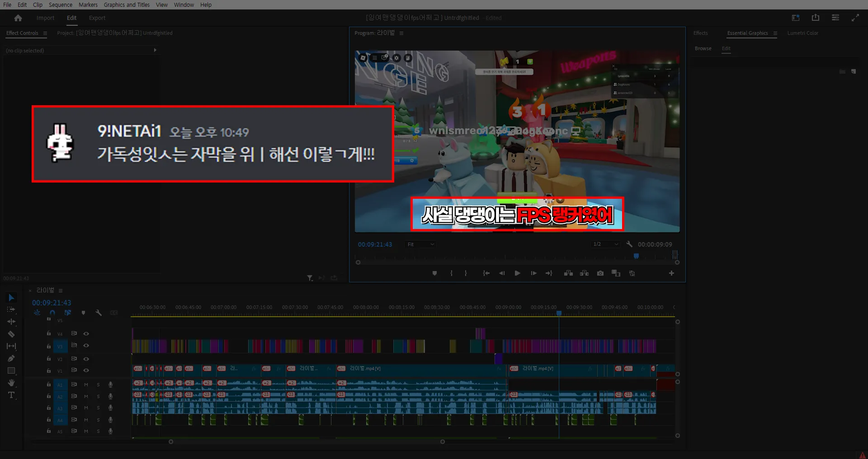Open the playback resolution 1/2 dropdown

tap(605, 244)
